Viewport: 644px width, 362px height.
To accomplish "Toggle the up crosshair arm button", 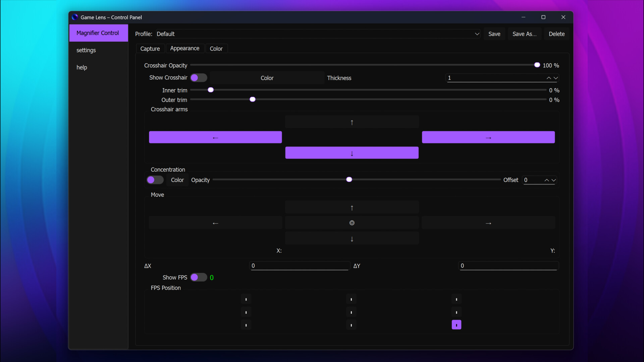I will tap(352, 122).
